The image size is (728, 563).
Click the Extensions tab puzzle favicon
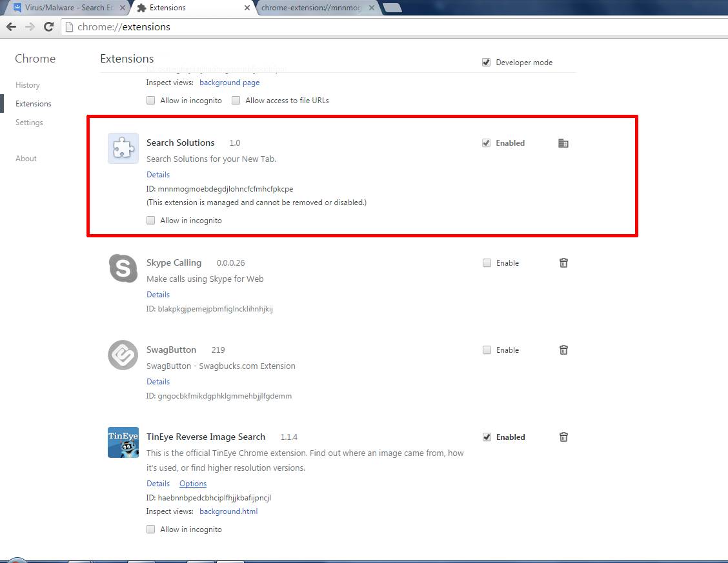[141, 8]
